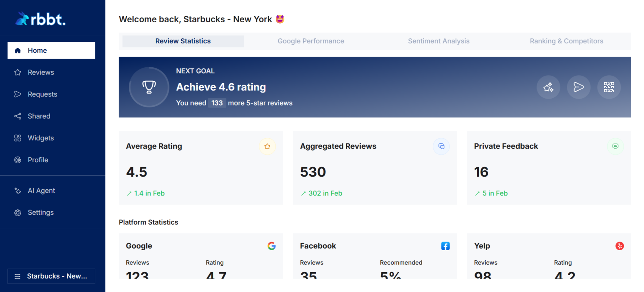Open the QR code option in the goal banner
This screenshot has height=292, width=644.
click(609, 87)
